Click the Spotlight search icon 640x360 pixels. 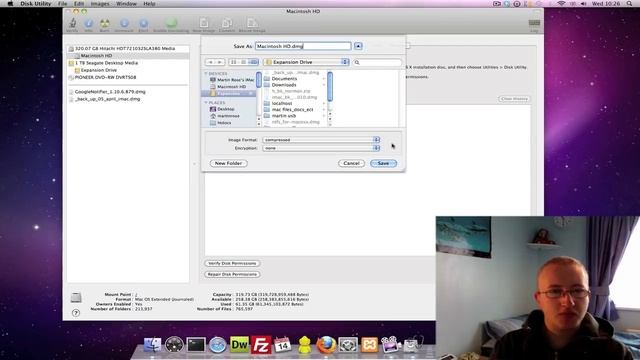click(629, 4)
